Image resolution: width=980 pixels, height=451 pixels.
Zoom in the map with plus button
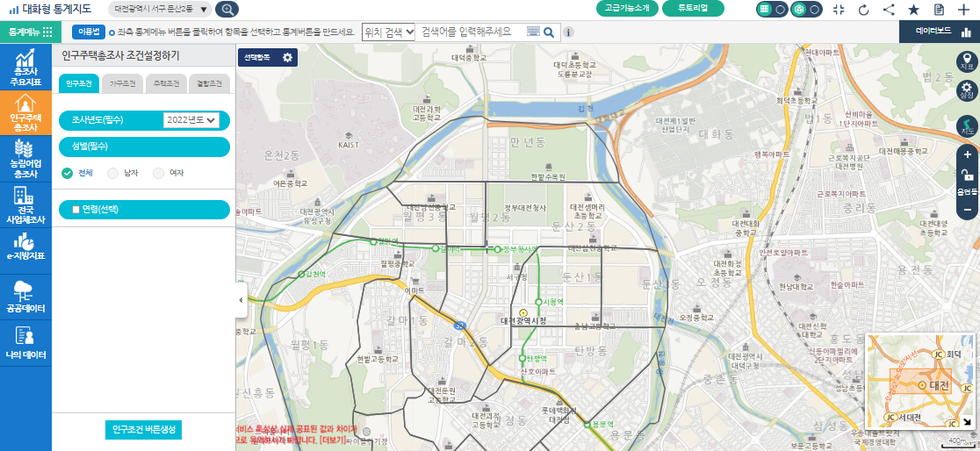tap(967, 154)
